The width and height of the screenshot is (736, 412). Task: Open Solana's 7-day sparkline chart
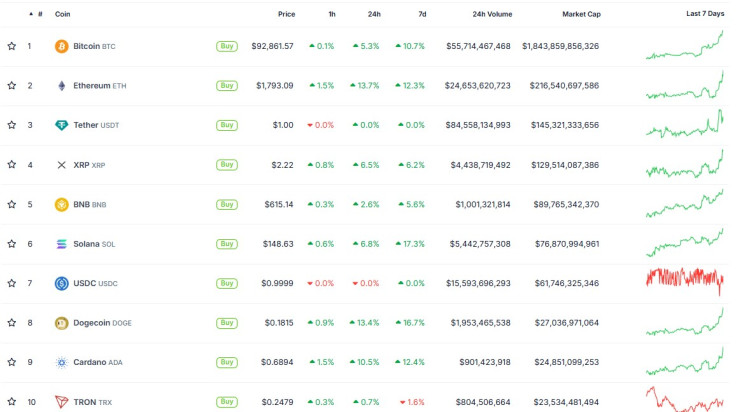point(685,243)
